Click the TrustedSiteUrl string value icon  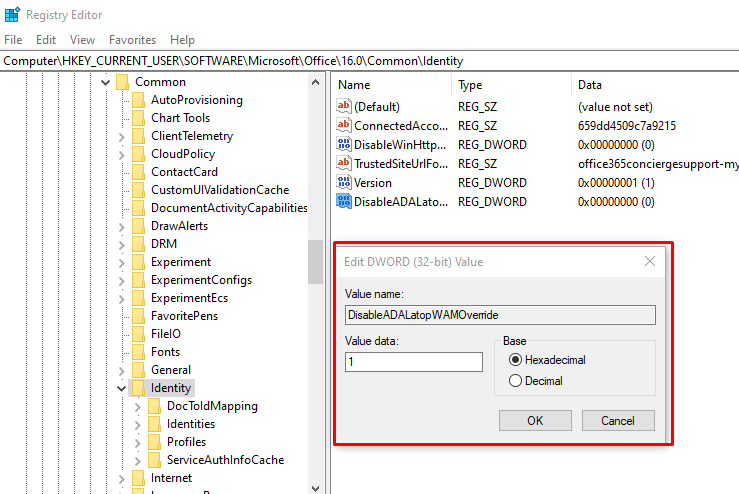[x=344, y=164]
